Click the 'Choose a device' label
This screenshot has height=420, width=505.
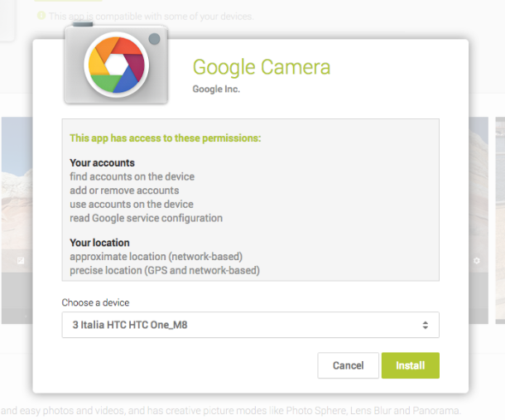pyautogui.click(x=95, y=302)
